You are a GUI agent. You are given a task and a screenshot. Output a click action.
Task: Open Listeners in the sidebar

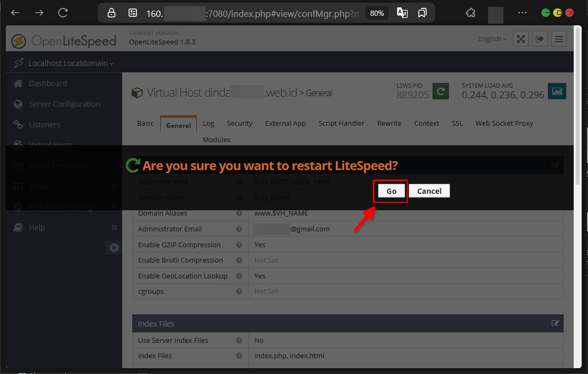(44, 125)
